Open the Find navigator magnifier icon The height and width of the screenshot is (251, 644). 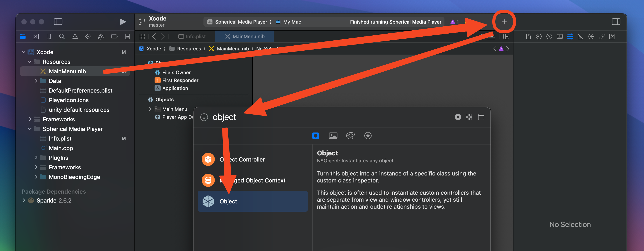pos(62,37)
